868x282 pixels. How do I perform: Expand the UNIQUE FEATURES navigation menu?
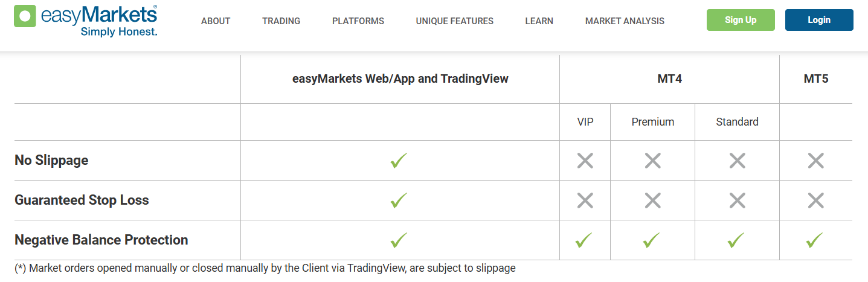(x=454, y=21)
